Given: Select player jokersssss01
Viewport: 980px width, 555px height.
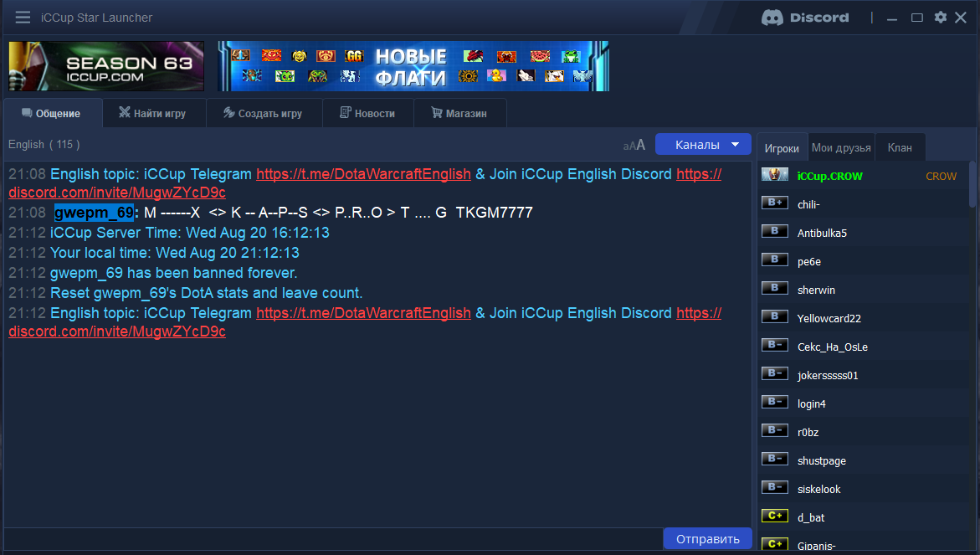Looking at the screenshot, I should [x=865, y=375].
